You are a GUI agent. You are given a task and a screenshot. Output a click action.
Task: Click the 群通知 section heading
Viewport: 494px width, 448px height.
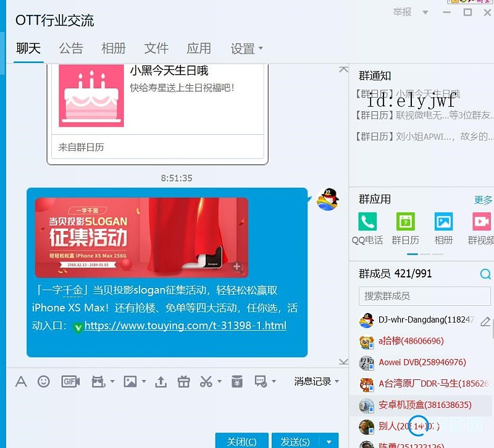(375, 75)
